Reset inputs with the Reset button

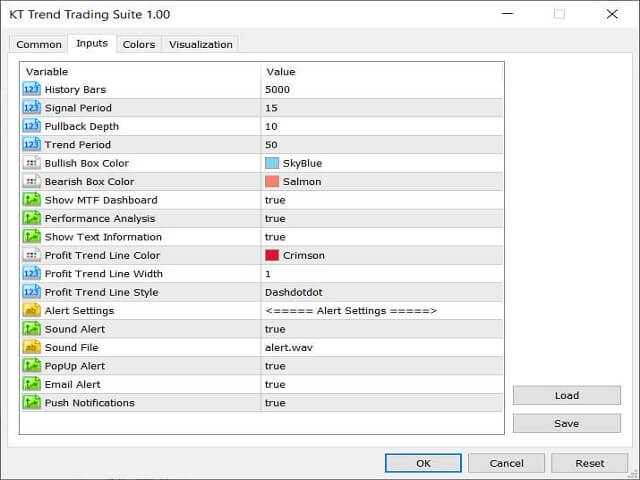point(589,463)
